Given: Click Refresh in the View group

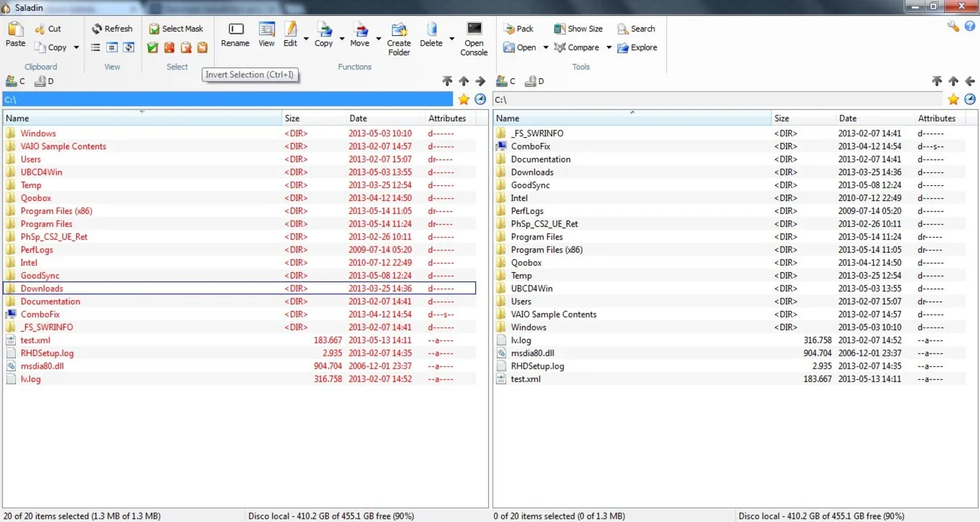Looking at the screenshot, I should pos(112,29).
